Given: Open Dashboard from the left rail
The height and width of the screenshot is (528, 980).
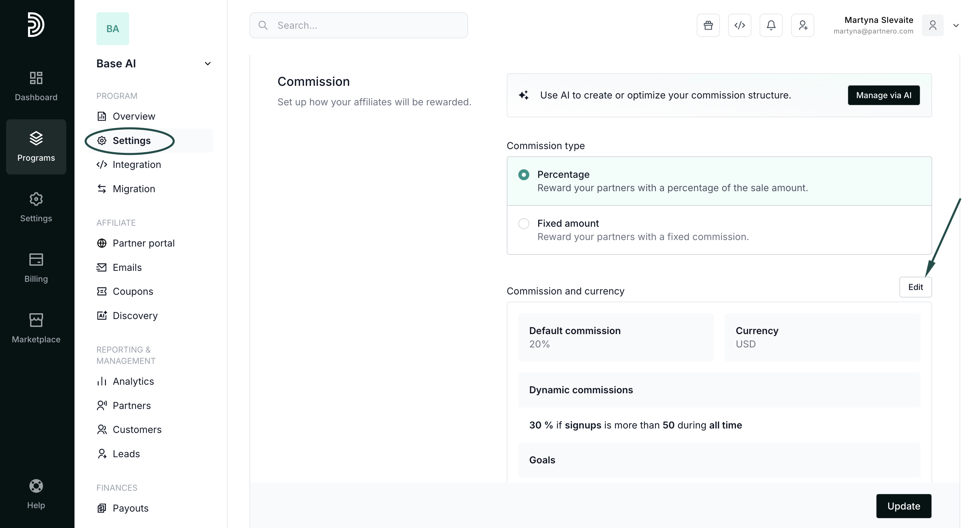Looking at the screenshot, I should click(36, 86).
